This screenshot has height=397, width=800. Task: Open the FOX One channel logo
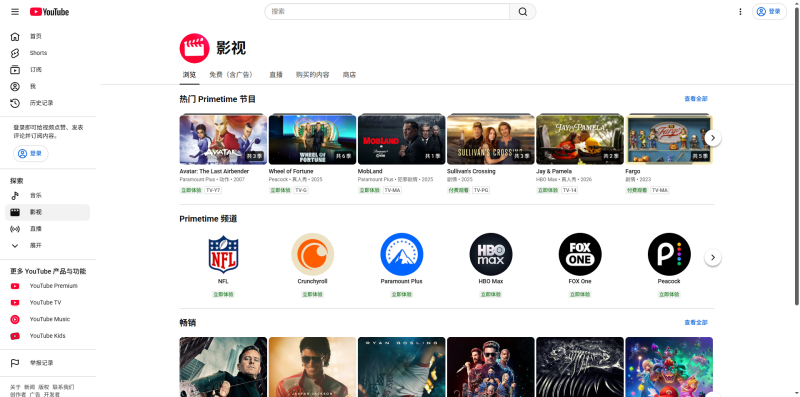click(580, 254)
